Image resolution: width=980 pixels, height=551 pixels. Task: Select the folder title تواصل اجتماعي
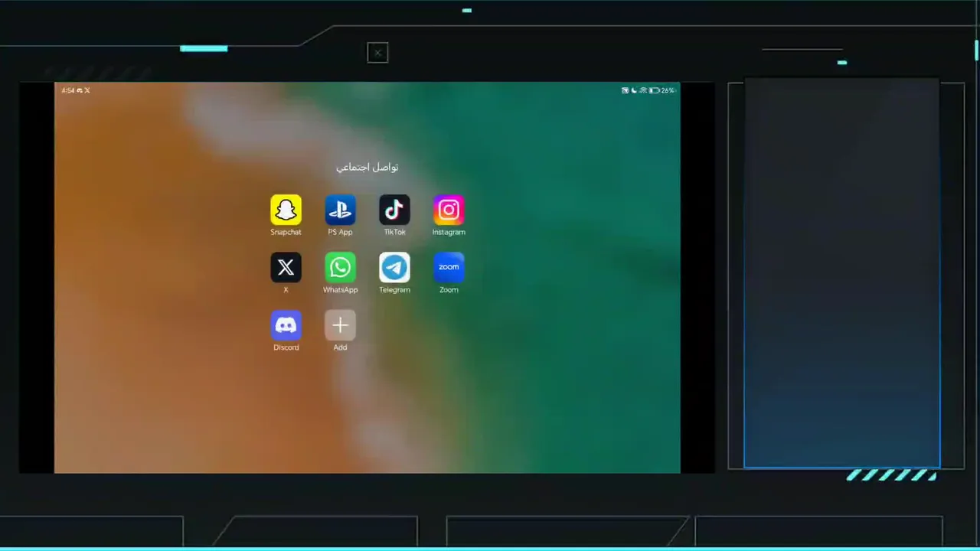(x=367, y=167)
